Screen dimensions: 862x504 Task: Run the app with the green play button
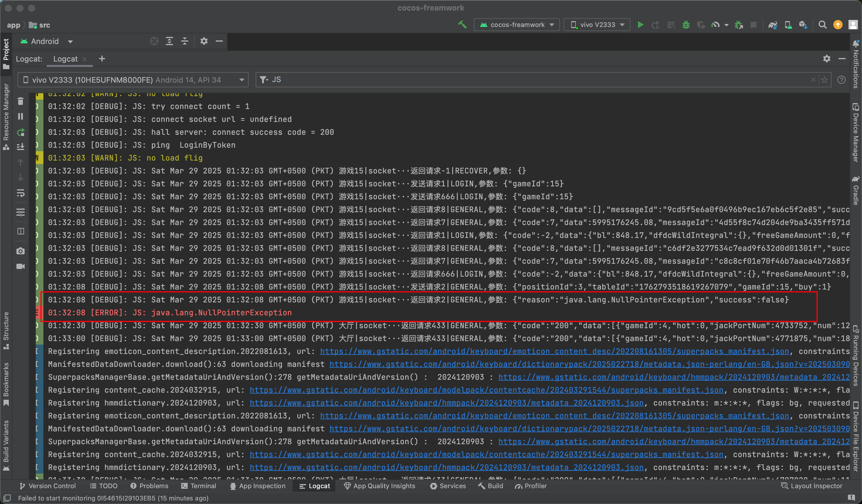click(x=640, y=25)
